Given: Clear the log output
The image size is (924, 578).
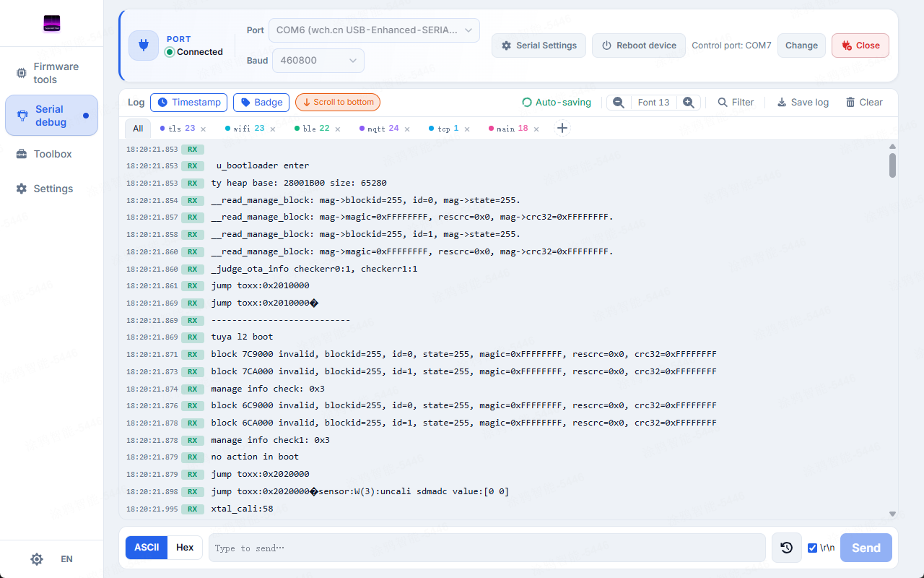Looking at the screenshot, I should [x=864, y=103].
